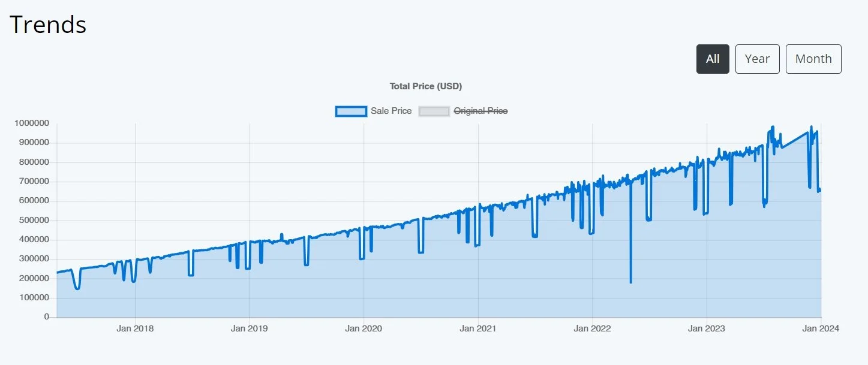Select the All time range button
This screenshot has height=365, width=868.
[x=713, y=59]
